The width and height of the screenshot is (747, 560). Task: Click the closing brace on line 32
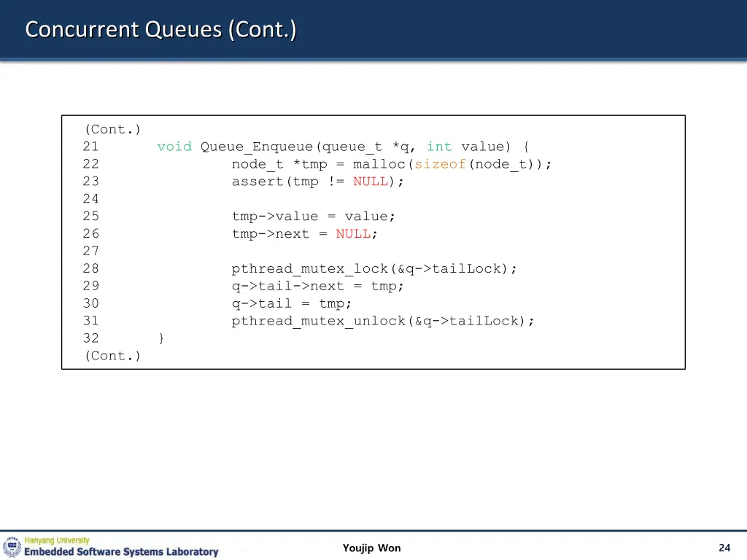(161, 338)
